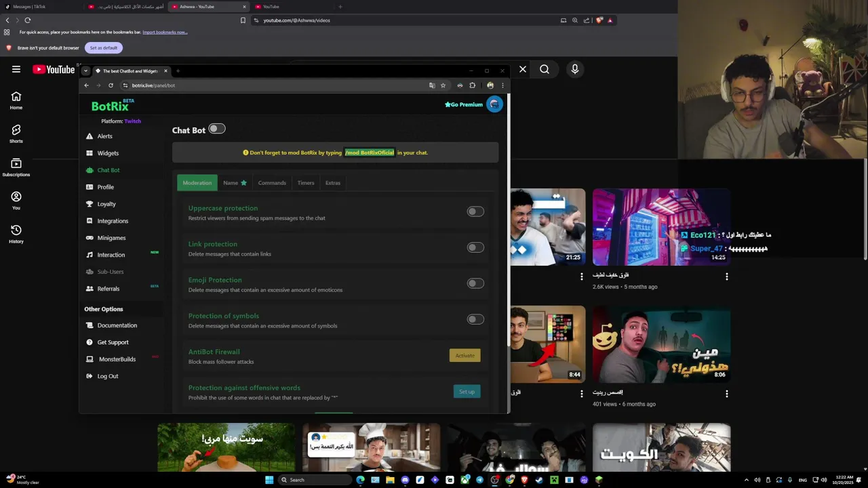868x488 pixels.
Task: Click Set as default Brave button
Action: (104, 47)
